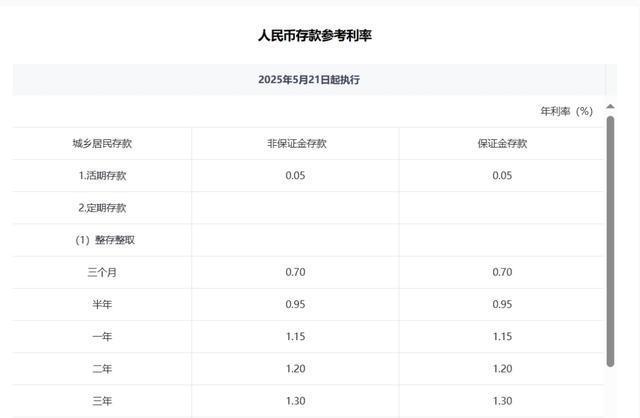Click the 三个月 row label
The height and width of the screenshot is (418, 640).
click(x=102, y=272)
